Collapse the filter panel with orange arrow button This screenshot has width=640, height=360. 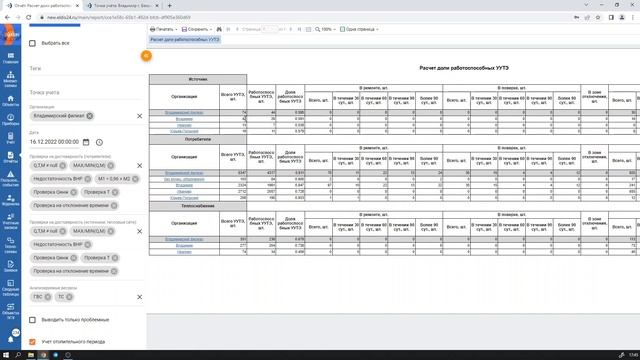(x=146, y=56)
